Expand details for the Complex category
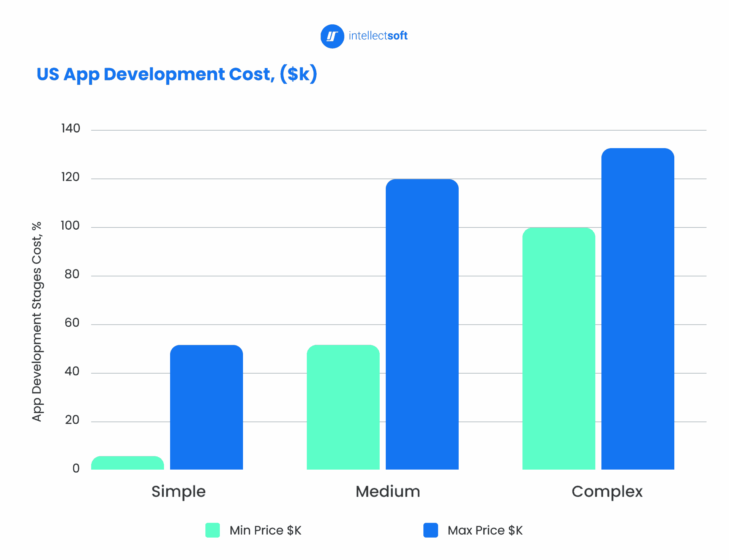The height and width of the screenshot is (560, 729). tap(607, 491)
